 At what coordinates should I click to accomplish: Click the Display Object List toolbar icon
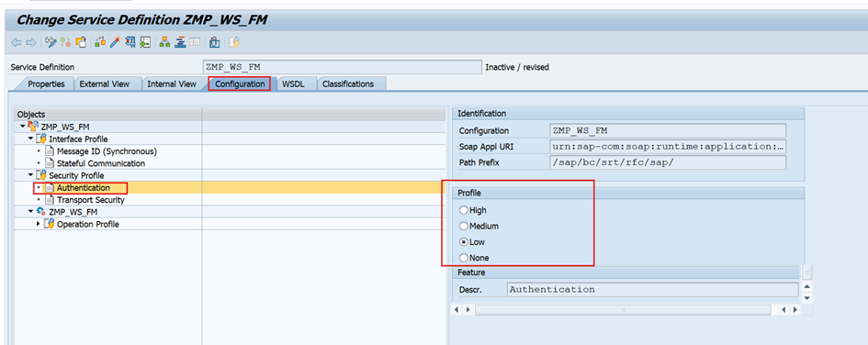click(145, 42)
